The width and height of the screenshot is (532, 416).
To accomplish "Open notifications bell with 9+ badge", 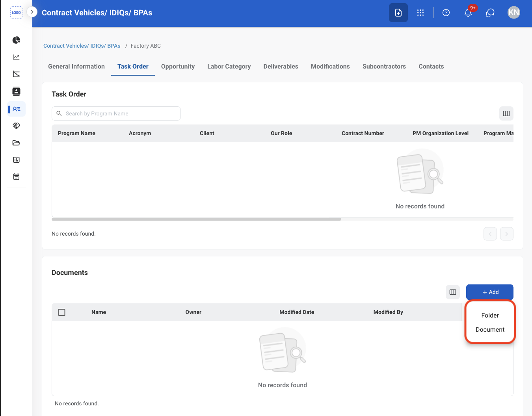I will pos(468,13).
